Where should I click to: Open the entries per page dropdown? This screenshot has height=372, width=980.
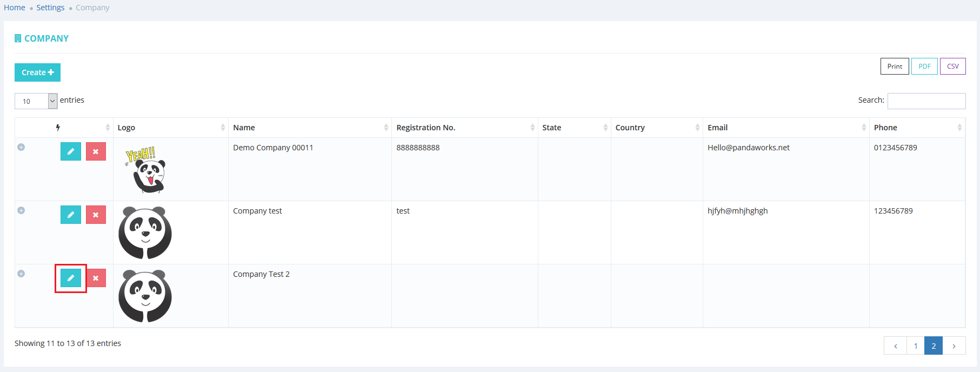tap(36, 101)
